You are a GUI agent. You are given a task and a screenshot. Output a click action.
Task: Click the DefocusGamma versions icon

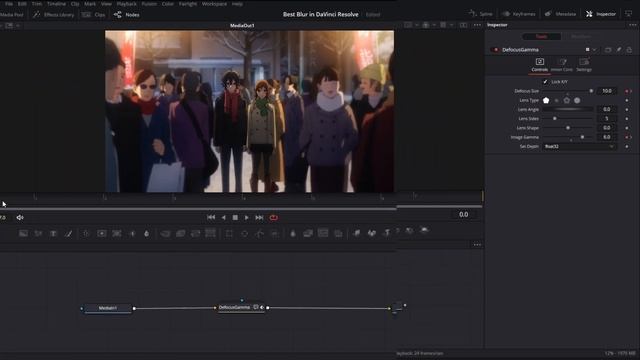coord(608,50)
